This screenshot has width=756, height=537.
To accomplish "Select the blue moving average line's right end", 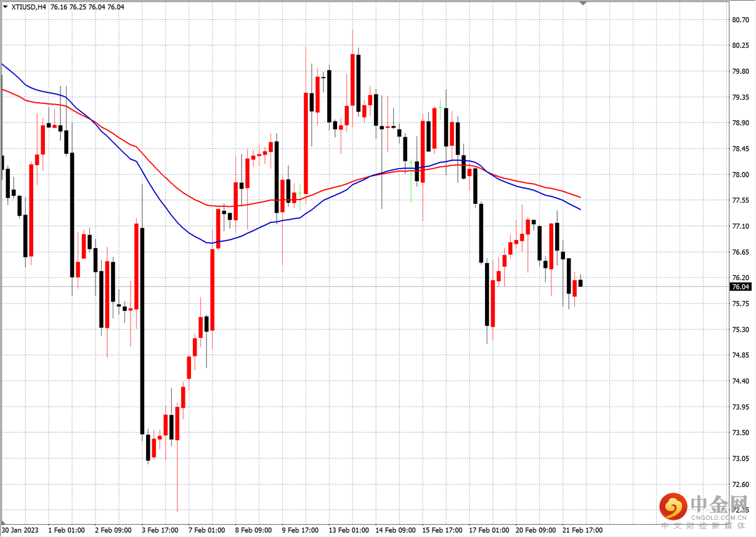I will (x=580, y=209).
